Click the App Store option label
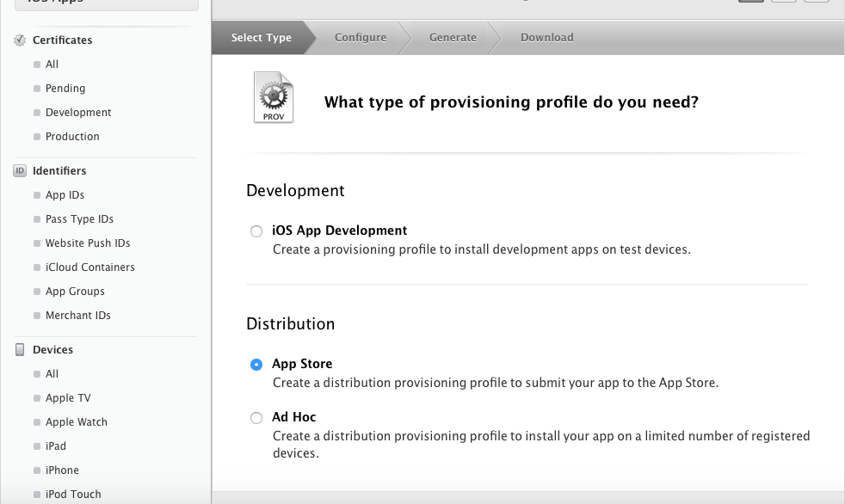845x504 pixels. pyautogui.click(x=302, y=364)
